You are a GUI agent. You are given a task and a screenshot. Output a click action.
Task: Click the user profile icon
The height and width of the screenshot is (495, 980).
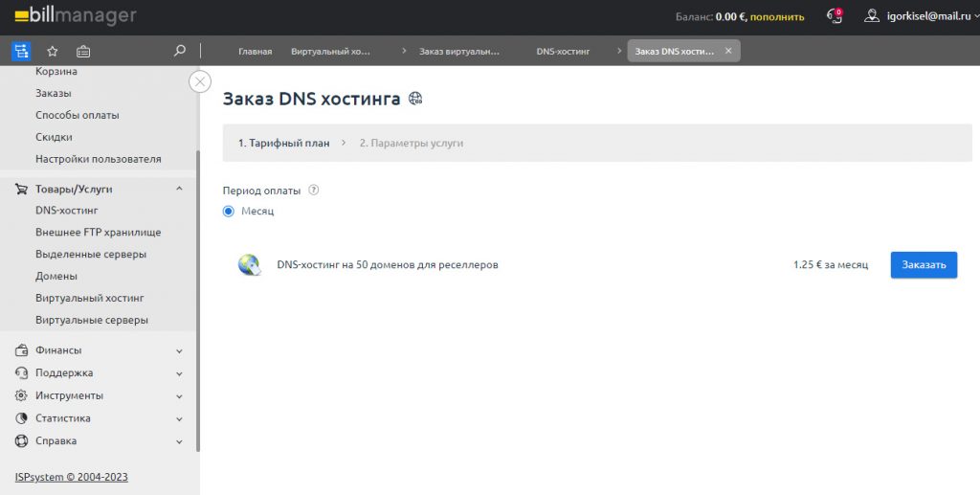pos(871,16)
